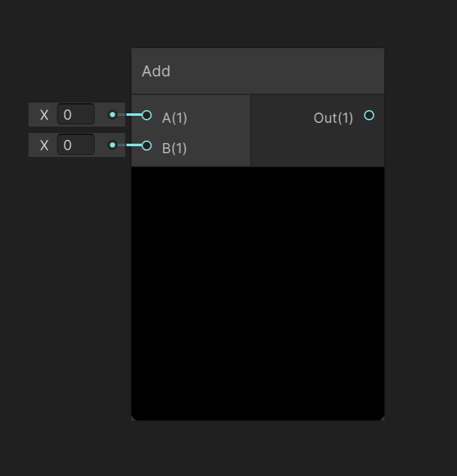Select the wire leading into port A
The width and height of the screenshot is (457, 476).
click(130, 115)
